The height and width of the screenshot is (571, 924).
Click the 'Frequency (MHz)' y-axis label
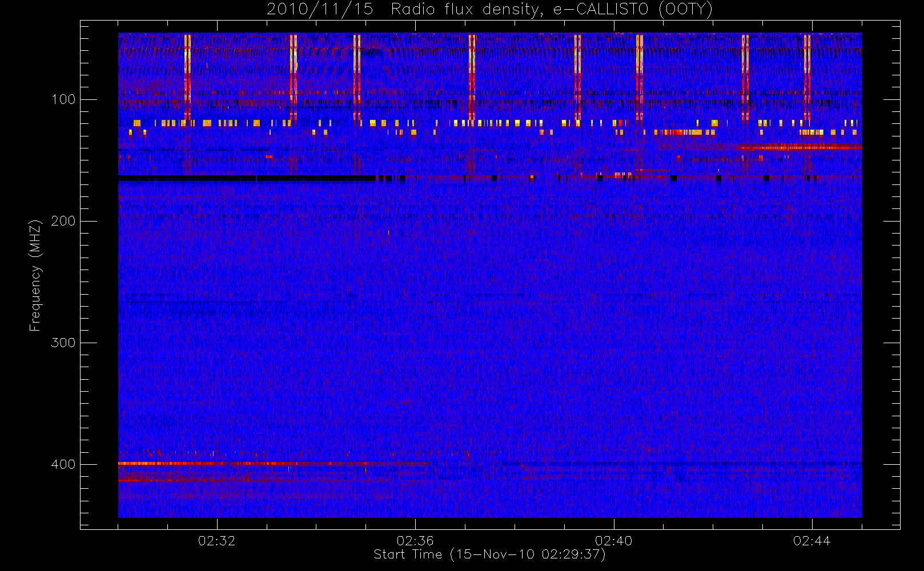(35, 275)
